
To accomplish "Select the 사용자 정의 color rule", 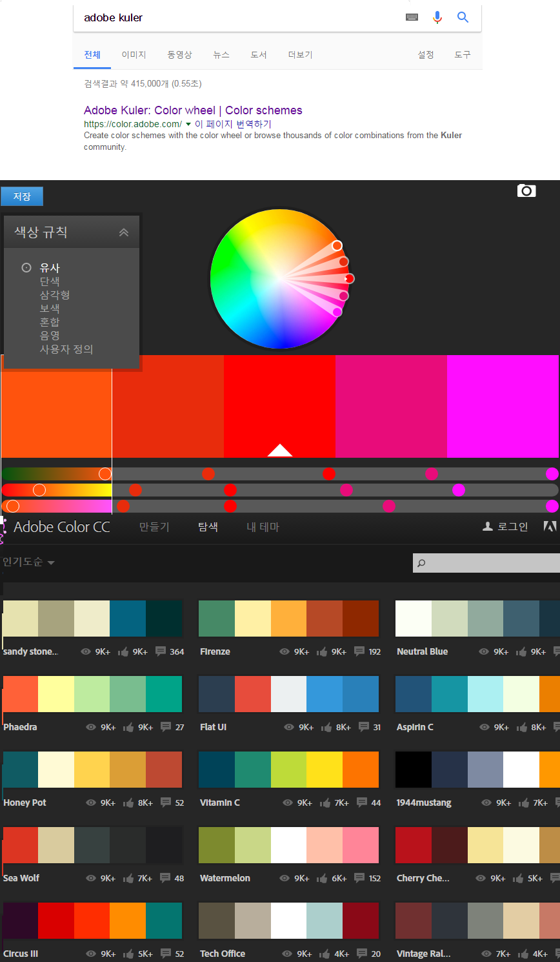I will 66,349.
